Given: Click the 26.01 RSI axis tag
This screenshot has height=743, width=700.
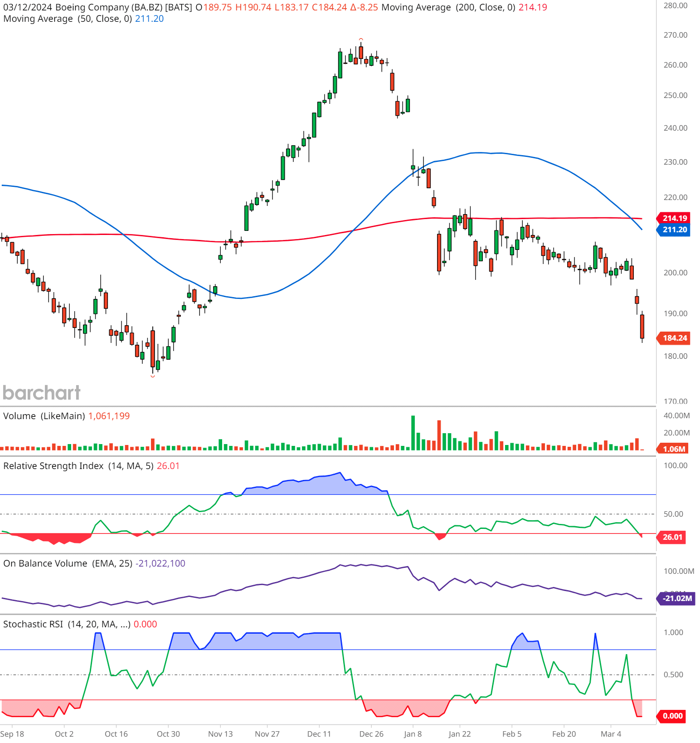Looking at the screenshot, I should [x=672, y=537].
